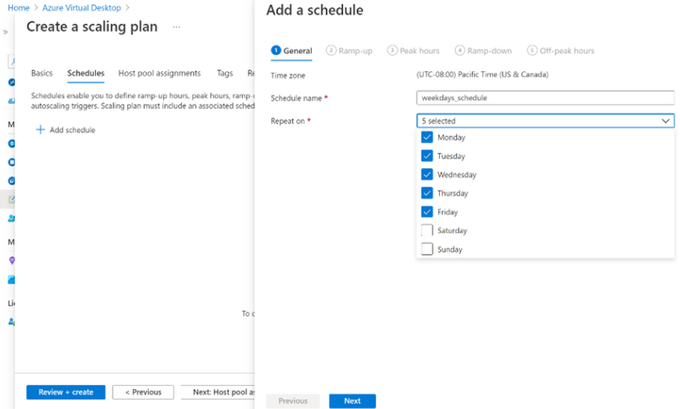Go to Home in the breadcrumb
The image size is (680, 409).
[x=19, y=8]
